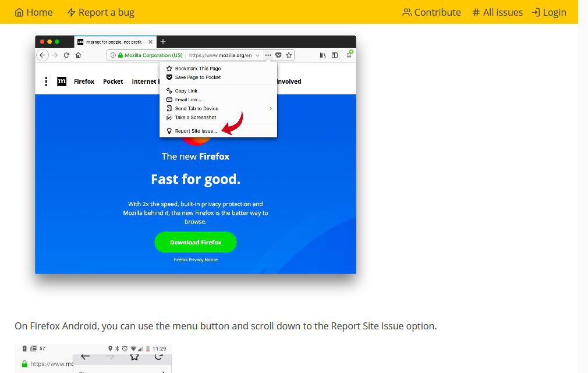
Task: Click the 11:29 clock in Android status bar
Action: point(159,349)
